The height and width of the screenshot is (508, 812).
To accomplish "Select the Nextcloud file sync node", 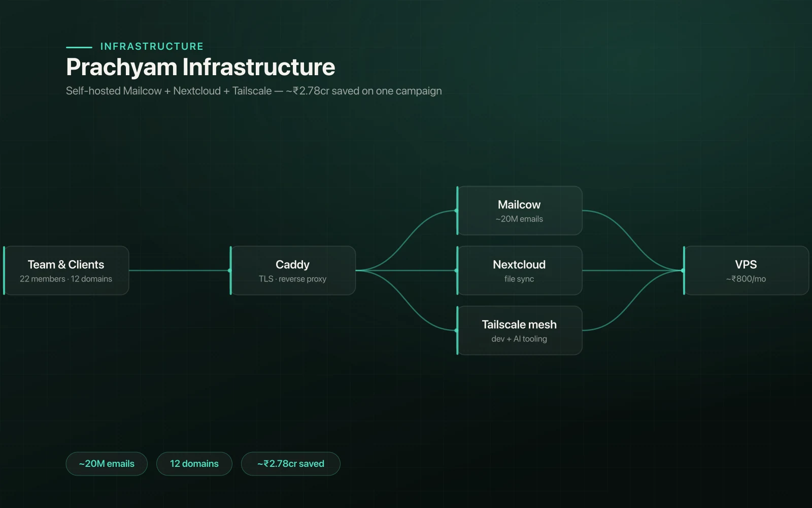I will (519, 270).
